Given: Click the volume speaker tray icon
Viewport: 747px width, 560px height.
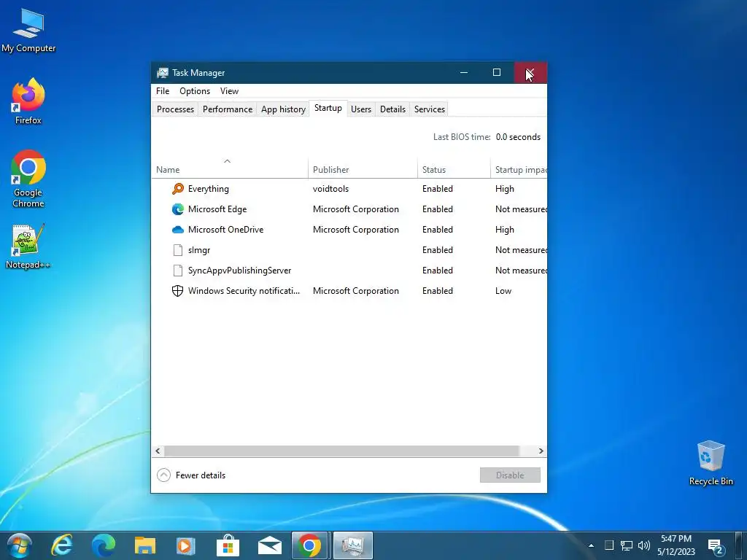Looking at the screenshot, I should pos(644,545).
